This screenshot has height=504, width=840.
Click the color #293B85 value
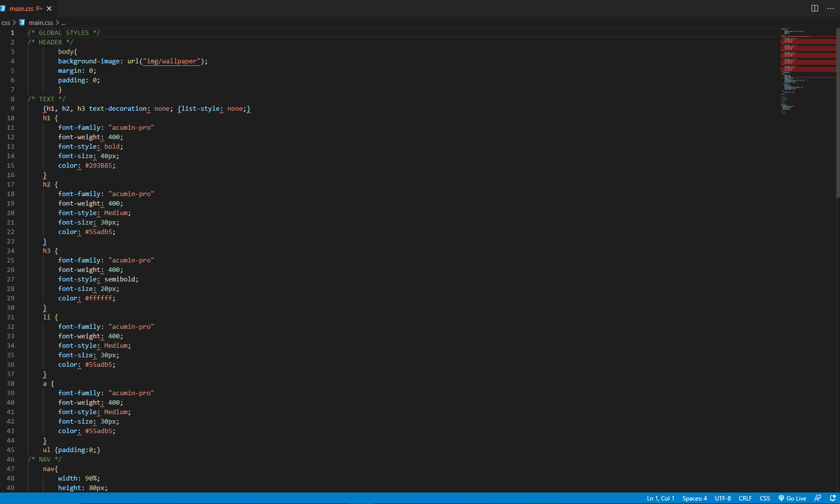click(98, 166)
